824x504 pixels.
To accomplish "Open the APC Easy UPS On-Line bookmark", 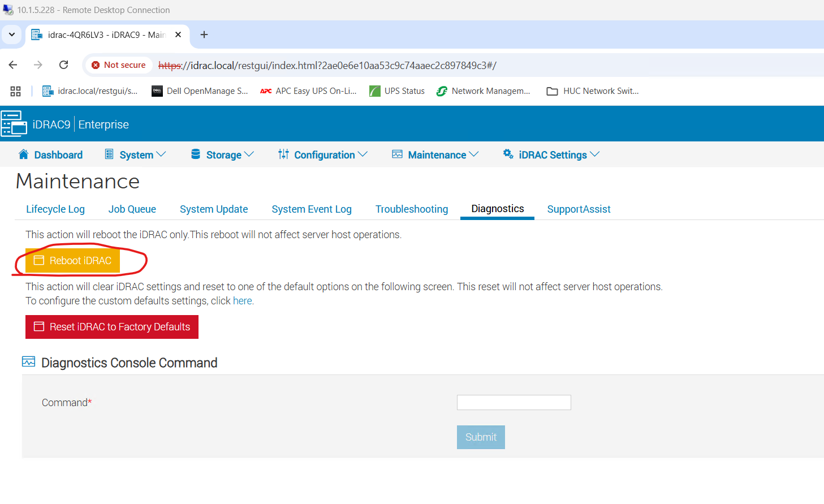I will tap(308, 91).
